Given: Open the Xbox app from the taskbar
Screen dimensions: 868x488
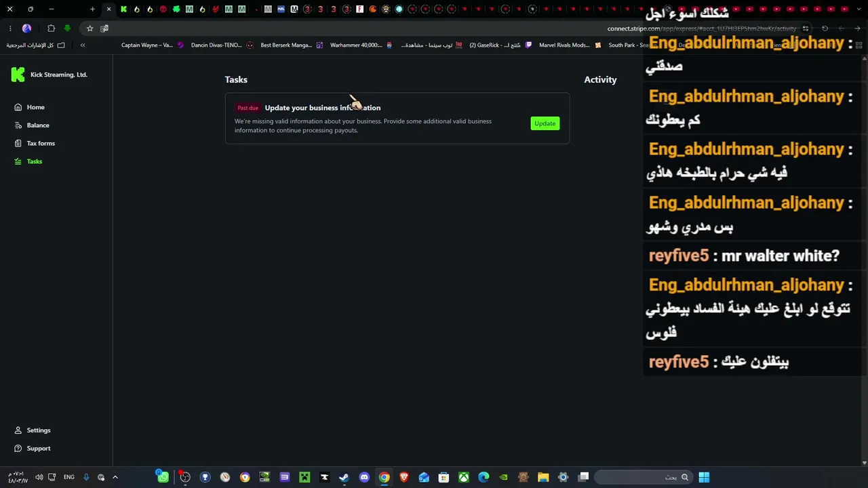Looking at the screenshot, I should coord(464,477).
